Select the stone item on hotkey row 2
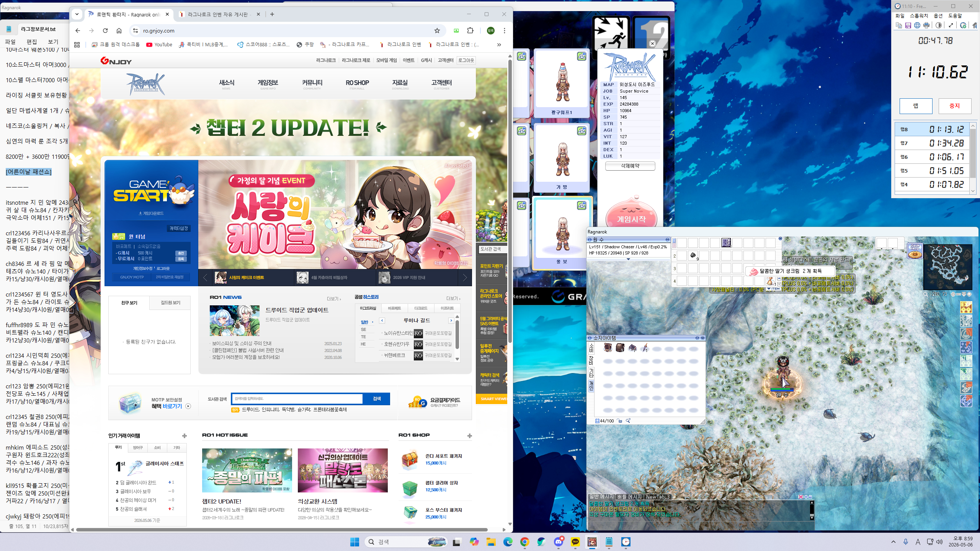This screenshot has width=980, height=551. pyautogui.click(x=693, y=255)
